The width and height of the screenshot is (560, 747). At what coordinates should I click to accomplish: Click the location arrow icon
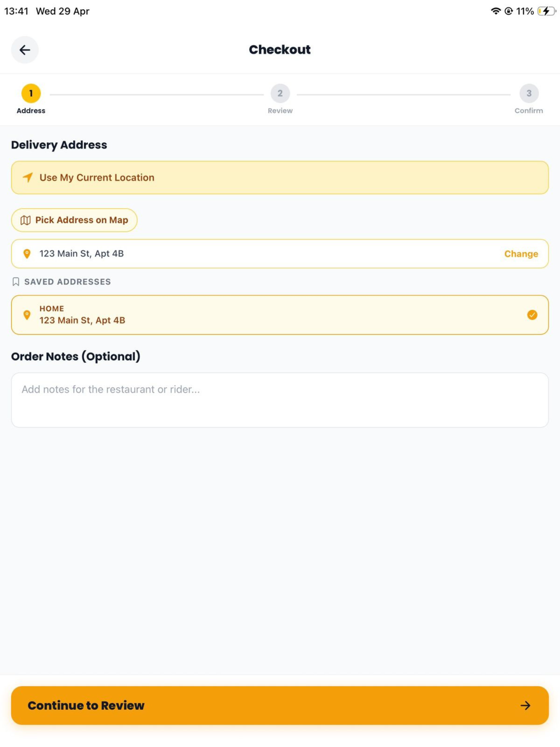(x=28, y=177)
